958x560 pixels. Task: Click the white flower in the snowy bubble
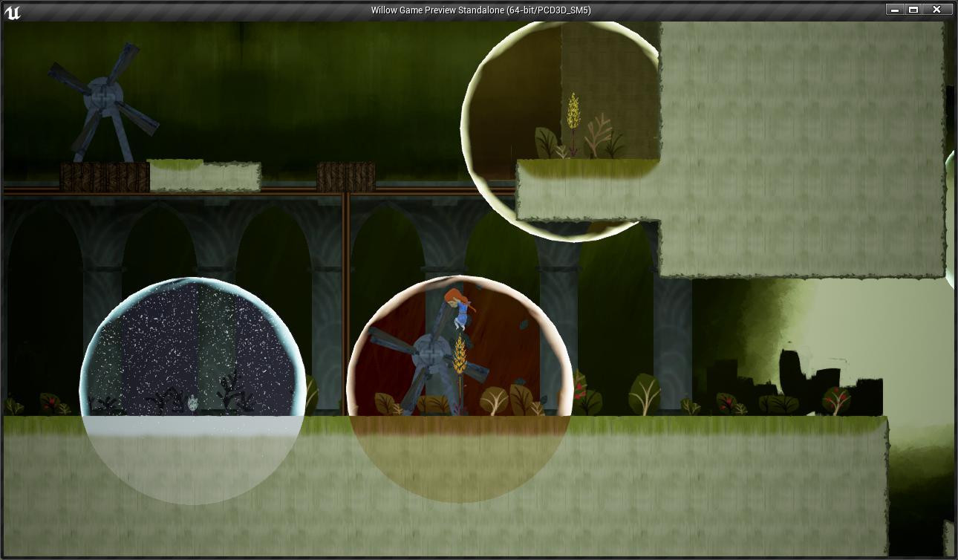click(x=192, y=403)
